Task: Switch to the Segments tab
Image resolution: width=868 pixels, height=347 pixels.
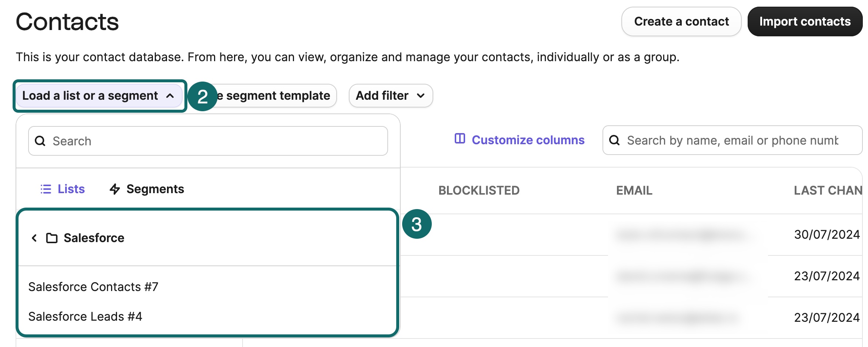Action: [147, 189]
